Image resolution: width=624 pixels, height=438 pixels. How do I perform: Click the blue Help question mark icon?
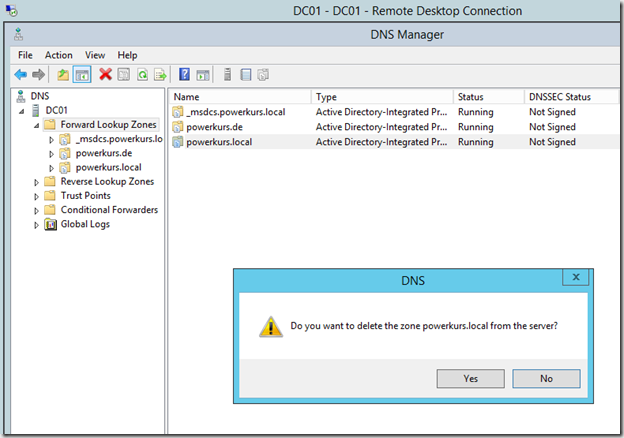(x=184, y=74)
